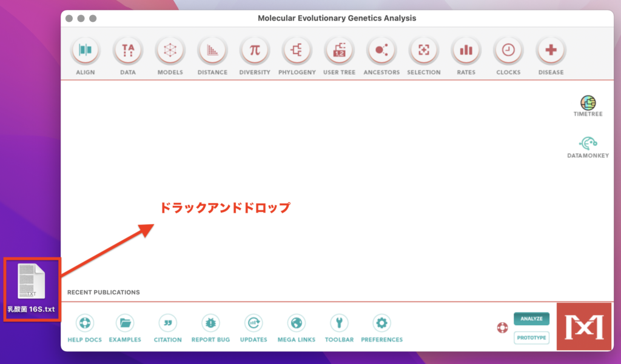Click the CLOCKS icon
The height and width of the screenshot is (364, 621).
[x=508, y=50]
